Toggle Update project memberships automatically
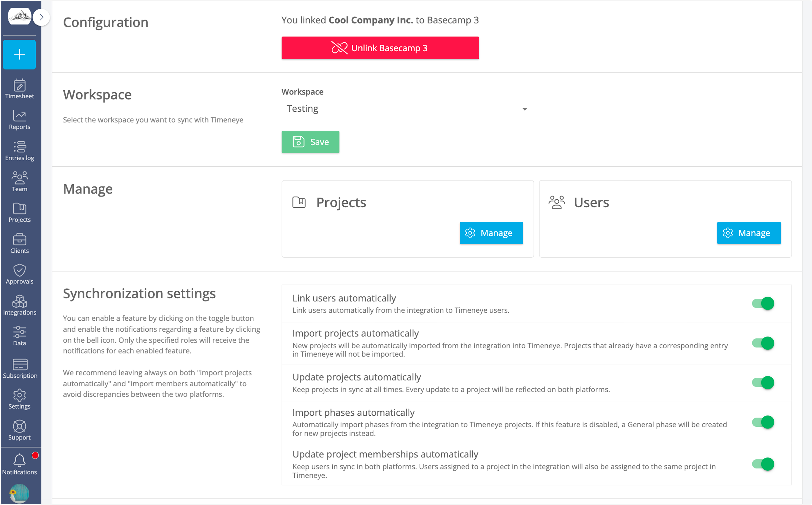 (x=763, y=464)
